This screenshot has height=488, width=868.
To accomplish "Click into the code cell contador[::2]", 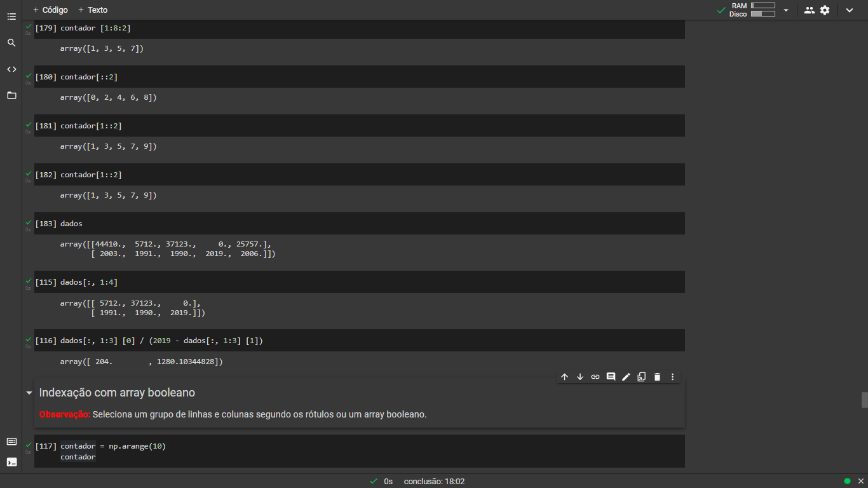I will tap(360, 77).
